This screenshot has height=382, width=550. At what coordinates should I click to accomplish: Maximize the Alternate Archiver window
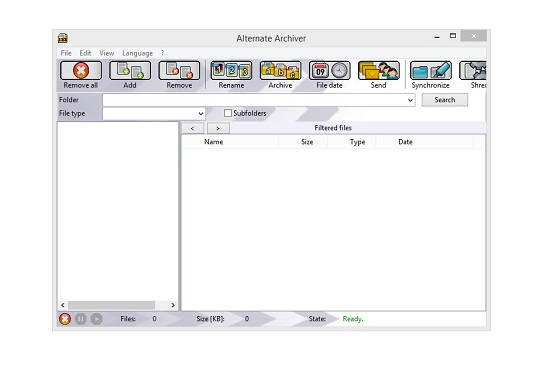pyautogui.click(x=453, y=36)
